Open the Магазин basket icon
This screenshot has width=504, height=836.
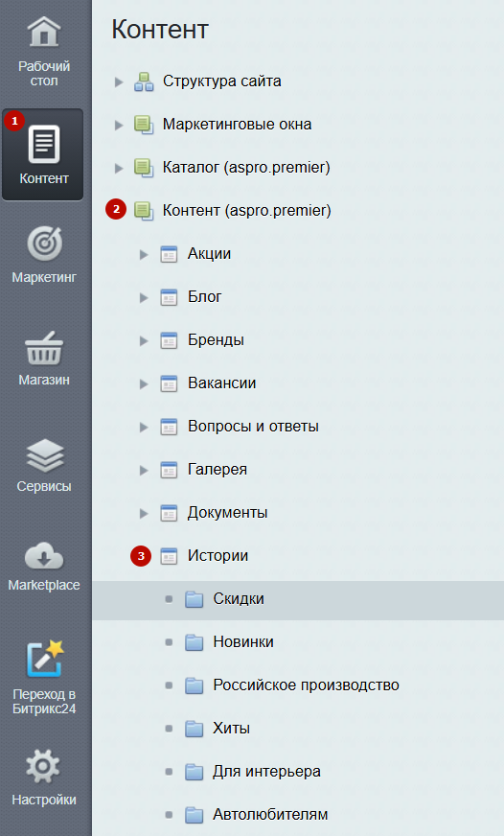click(44, 348)
